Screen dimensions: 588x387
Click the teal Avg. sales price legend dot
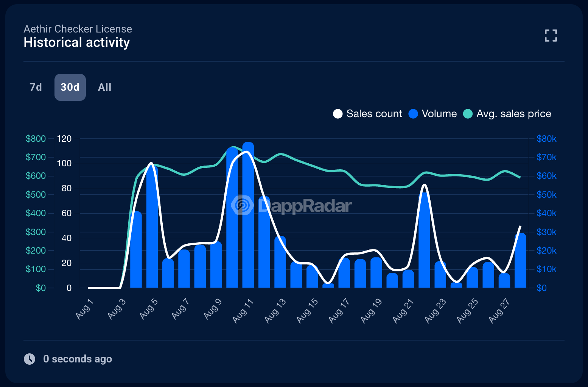pos(468,113)
